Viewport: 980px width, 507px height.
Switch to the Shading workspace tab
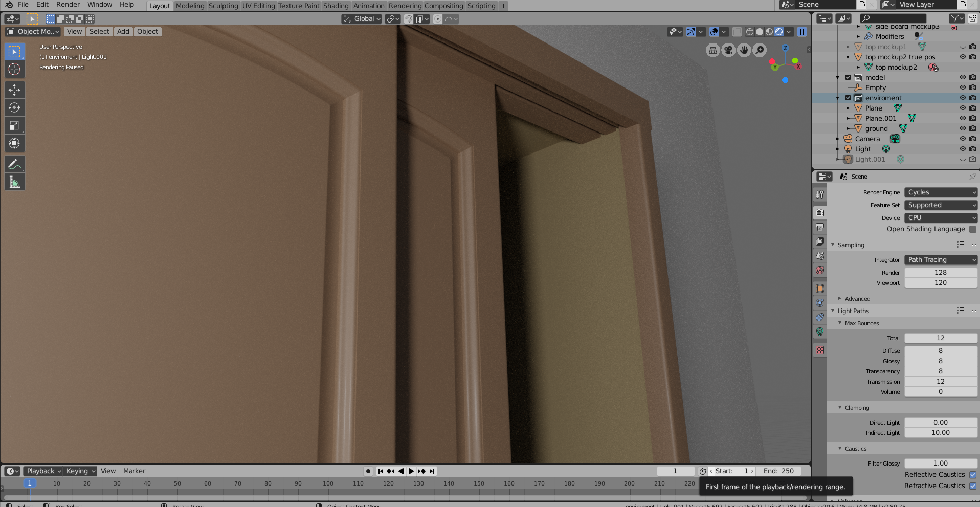336,6
